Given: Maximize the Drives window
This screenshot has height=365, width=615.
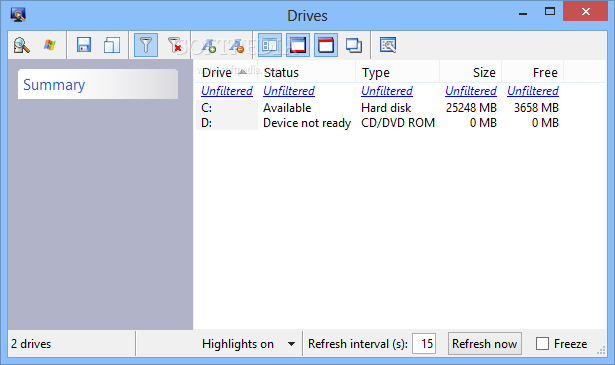Looking at the screenshot, I should [x=550, y=12].
